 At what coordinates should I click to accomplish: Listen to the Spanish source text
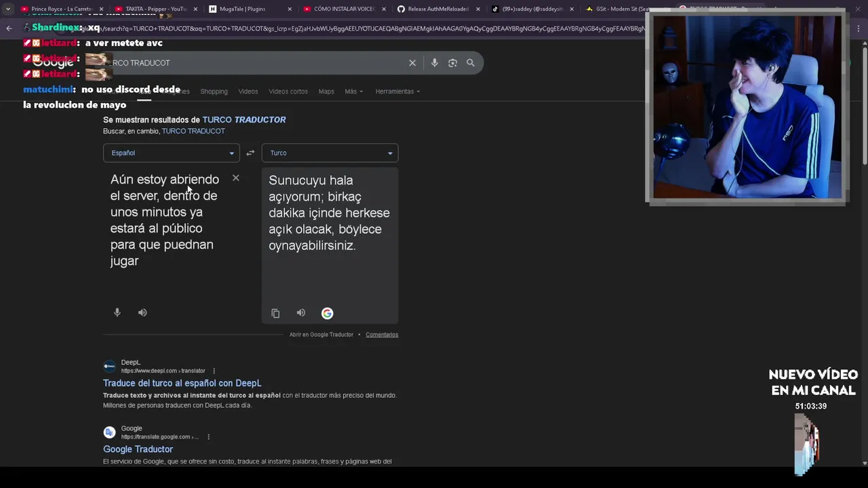(x=142, y=312)
